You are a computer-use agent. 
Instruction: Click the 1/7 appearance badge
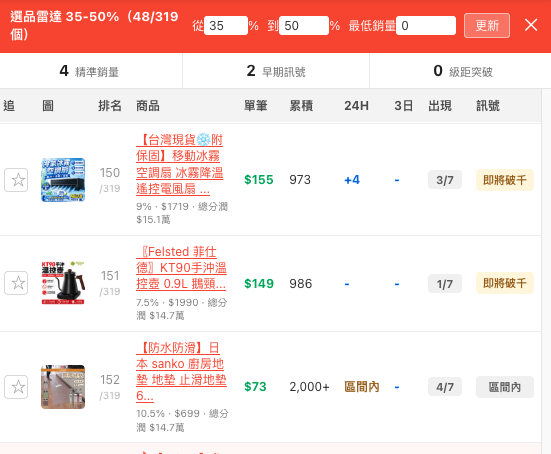pyautogui.click(x=445, y=284)
